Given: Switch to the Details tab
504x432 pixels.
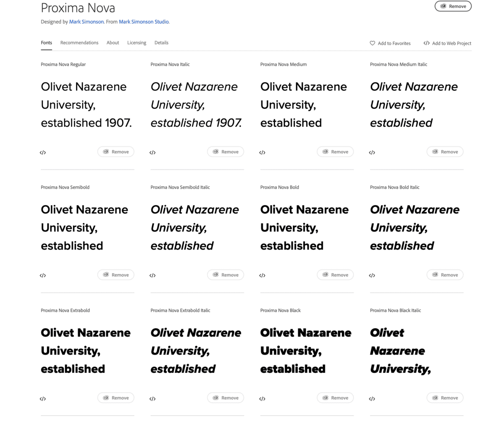Looking at the screenshot, I should pos(161,42).
